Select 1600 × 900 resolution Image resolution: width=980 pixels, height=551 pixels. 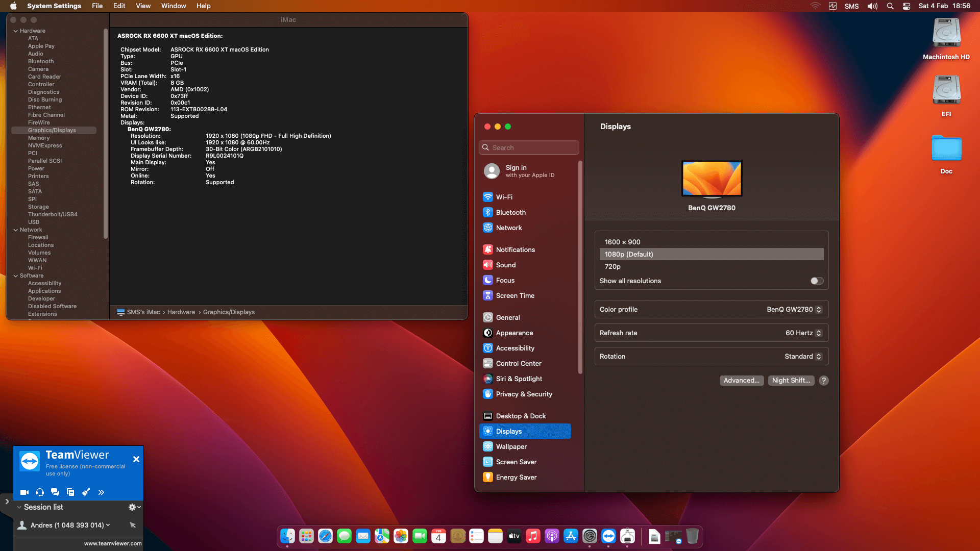point(622,242)
